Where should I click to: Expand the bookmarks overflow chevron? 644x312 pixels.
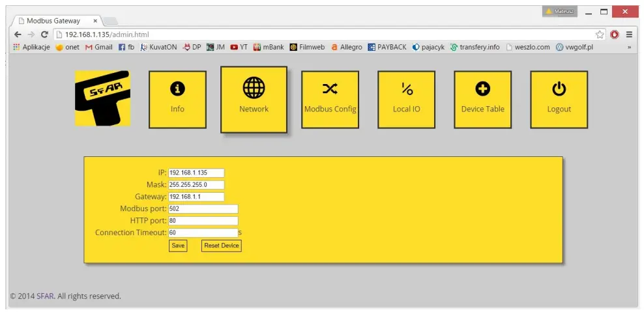pos(629,47)
